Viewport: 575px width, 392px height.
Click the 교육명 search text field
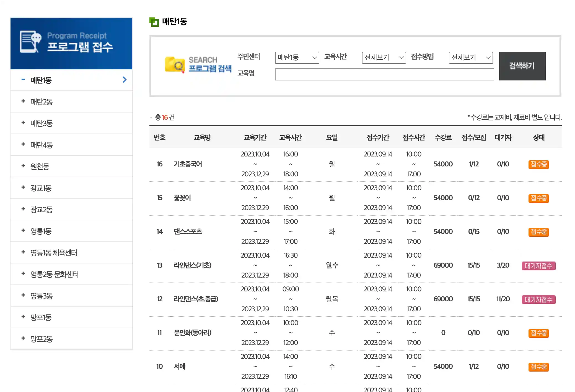point(384,74)
